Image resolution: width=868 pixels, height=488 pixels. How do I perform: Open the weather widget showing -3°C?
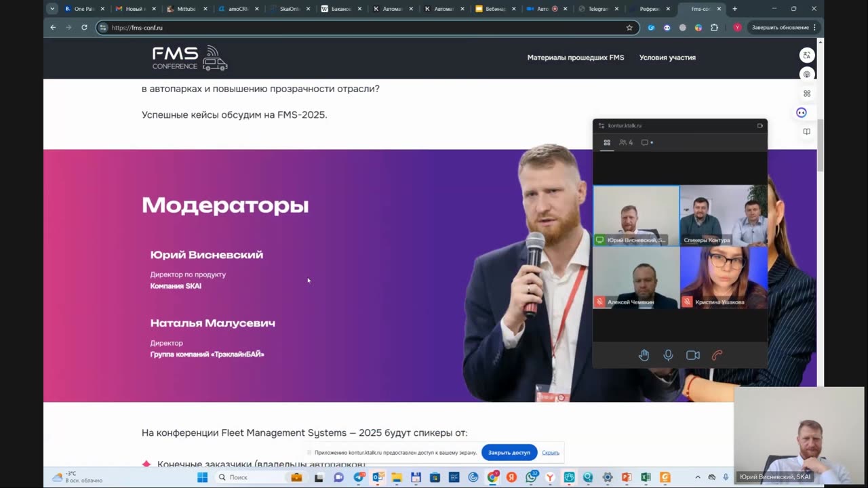click(x=77, y=477)
